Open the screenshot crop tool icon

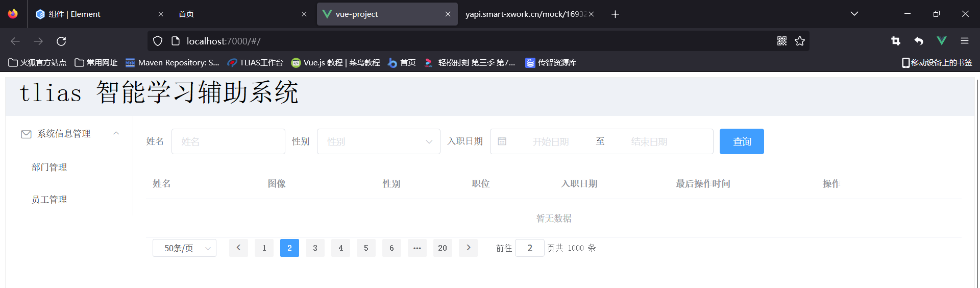coord(895,41)
